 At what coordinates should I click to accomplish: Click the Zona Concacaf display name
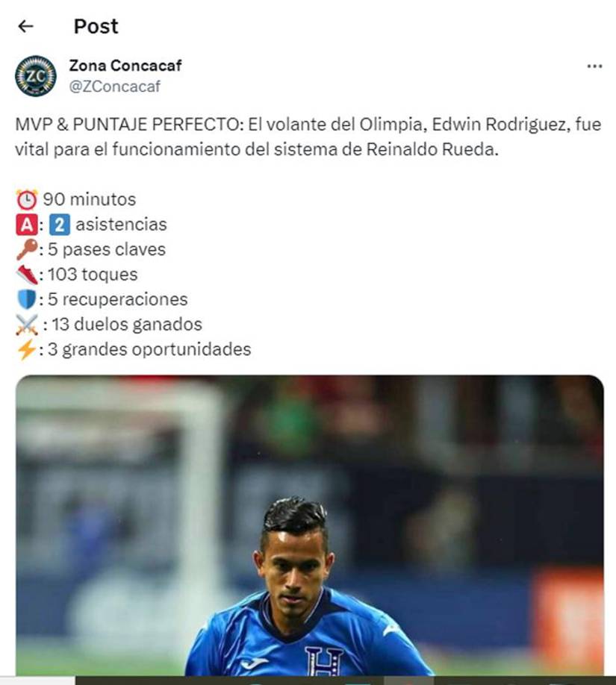point(125,66)
